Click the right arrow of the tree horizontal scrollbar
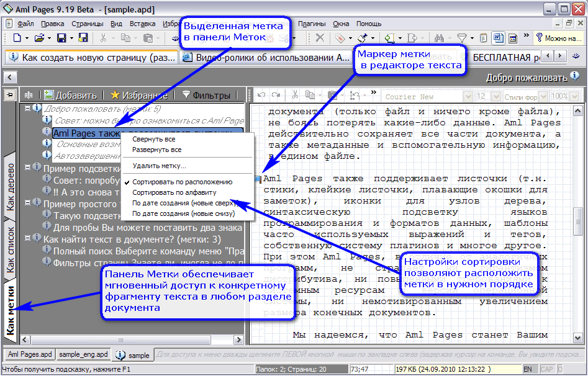This screenshot has width=588, height=376. tap(238, 340)
